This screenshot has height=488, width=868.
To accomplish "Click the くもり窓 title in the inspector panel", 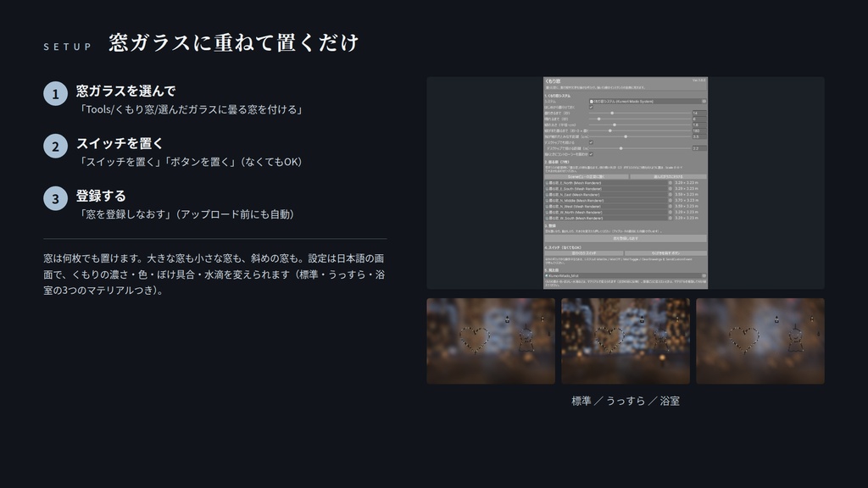I will pyautogui.click(x=553, y=81).
